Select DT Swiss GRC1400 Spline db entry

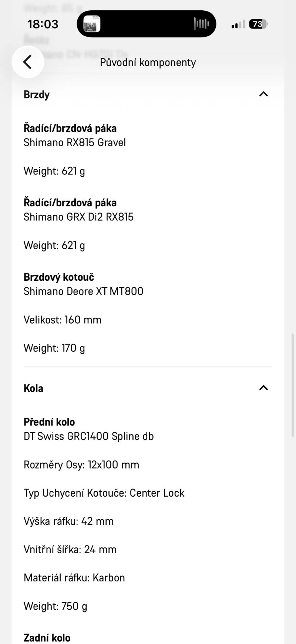[x=88, y=436]
